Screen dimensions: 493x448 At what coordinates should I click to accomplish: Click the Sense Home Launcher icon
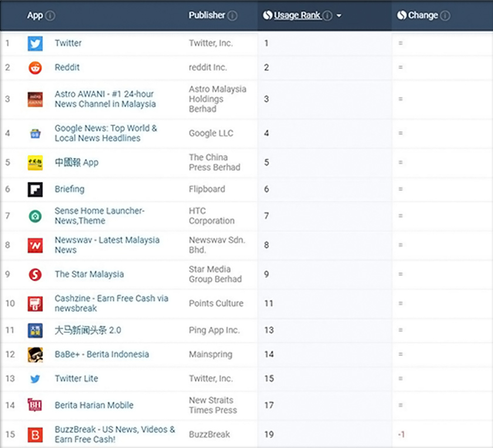35,216
